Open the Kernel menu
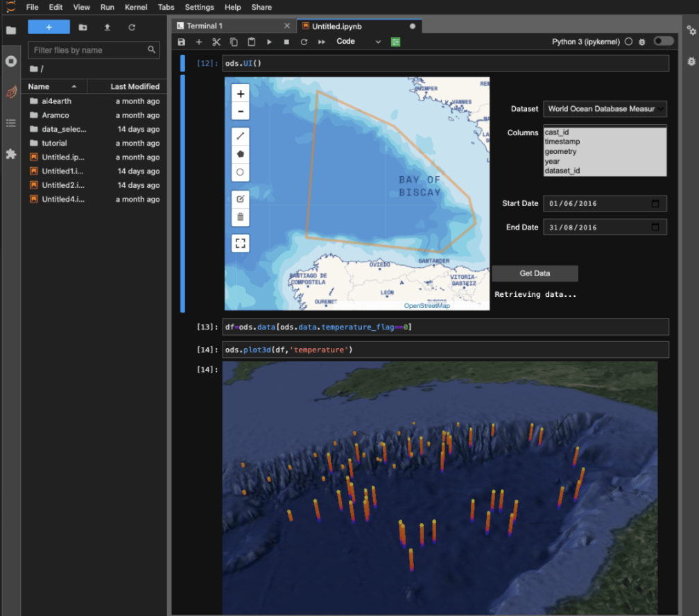 136,8
